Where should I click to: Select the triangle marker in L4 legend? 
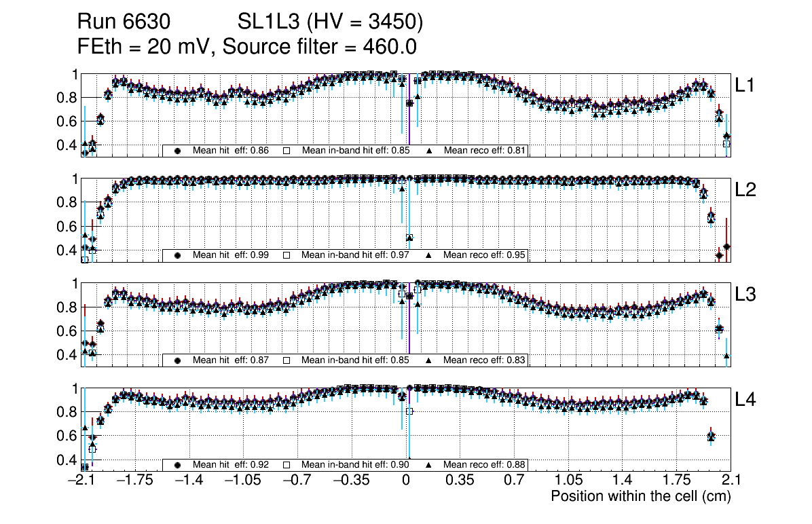[x=428, y=465]
